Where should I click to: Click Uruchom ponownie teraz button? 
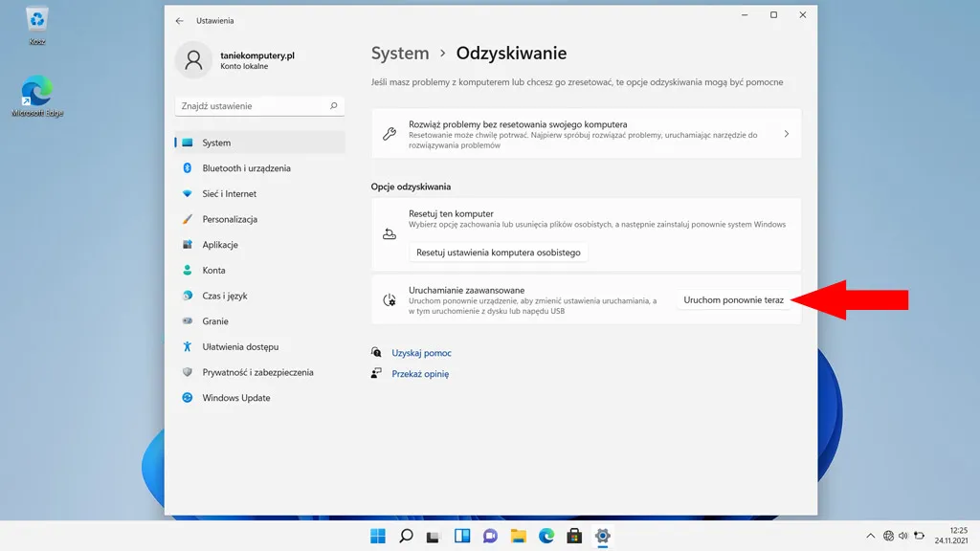733,299
